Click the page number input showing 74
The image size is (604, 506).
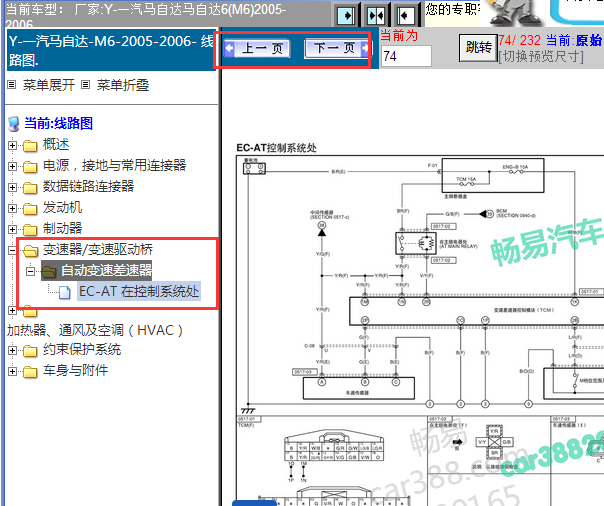[x=406, y=56]
